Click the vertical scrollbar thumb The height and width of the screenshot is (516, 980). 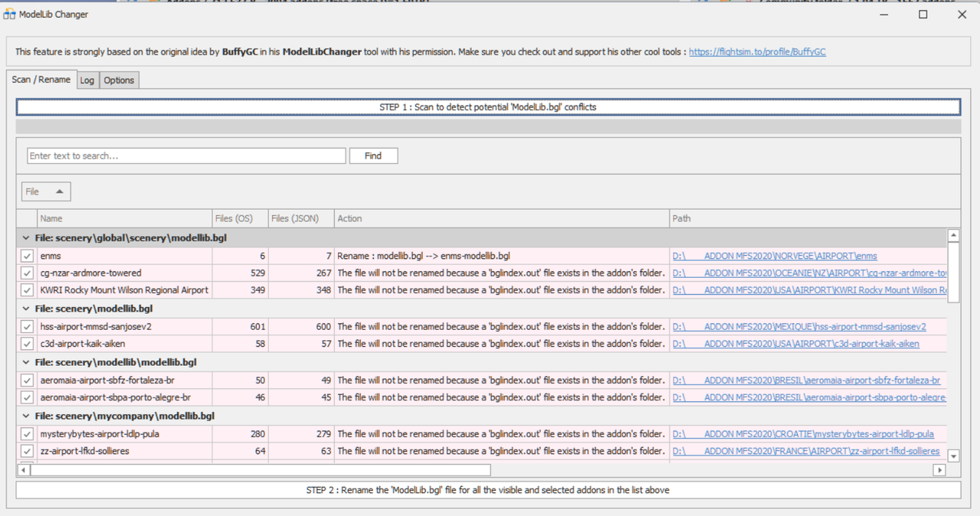pos(953,273)
